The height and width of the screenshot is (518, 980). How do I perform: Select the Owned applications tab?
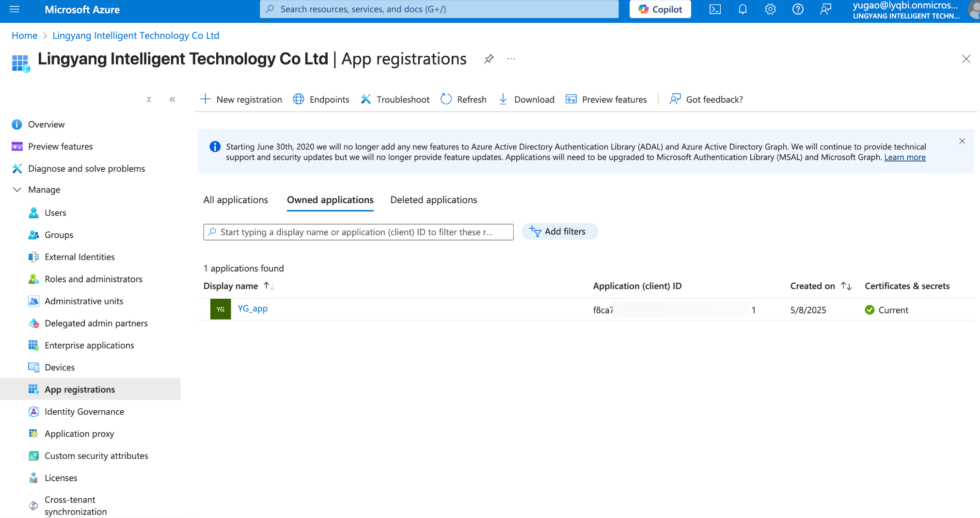tap(330, 200)
